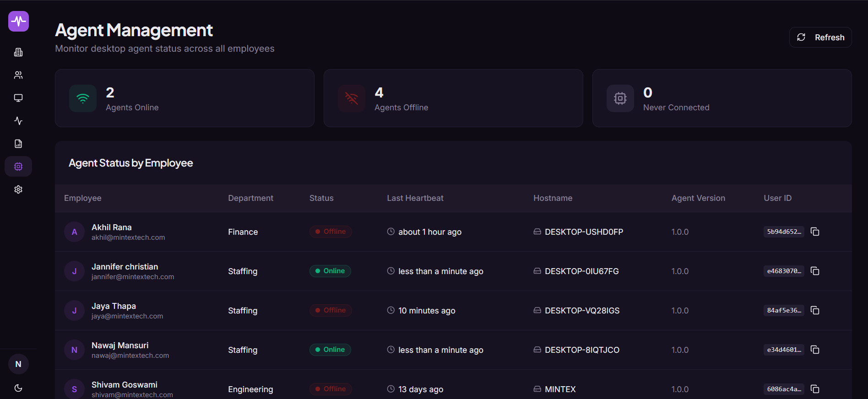Click user ID chip 5b94d652
Screen dimensions: 868x399
pyautogui.click(x=784, y=232)
